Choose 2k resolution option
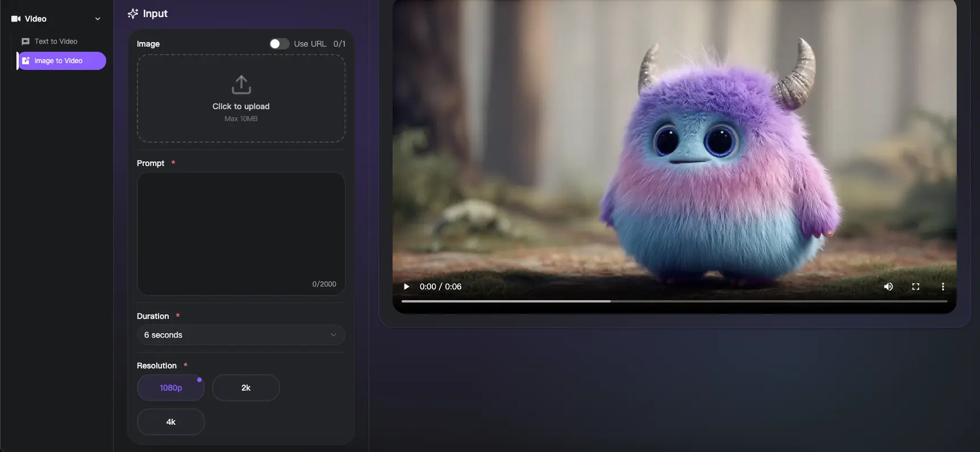 coord(245,388)
